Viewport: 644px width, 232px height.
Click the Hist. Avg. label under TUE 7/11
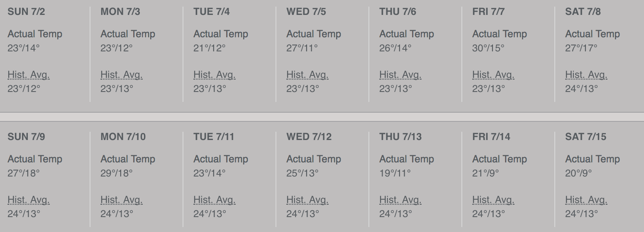(215, 200)
